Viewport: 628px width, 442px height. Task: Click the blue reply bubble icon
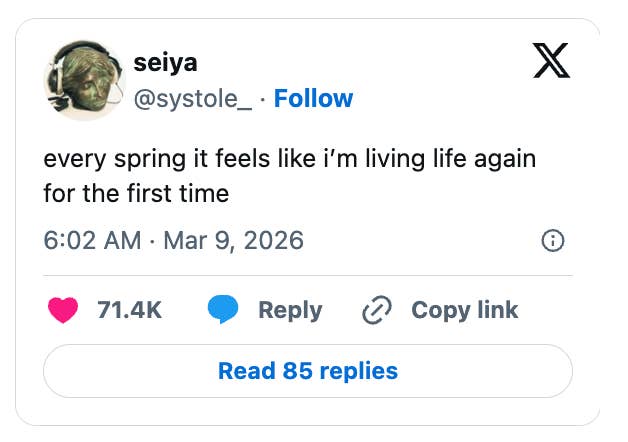222,310
